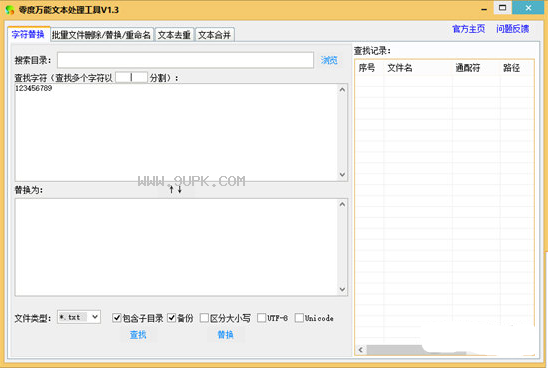
Task: Click left arrow of records list scrollbar
Action: click(x=361, y=349)
